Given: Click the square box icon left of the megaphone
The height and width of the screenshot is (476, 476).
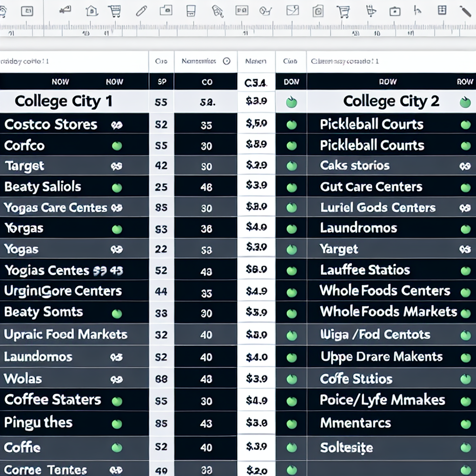Looking at the screenshot, I should pyautogui.click(x=27, y=11).
